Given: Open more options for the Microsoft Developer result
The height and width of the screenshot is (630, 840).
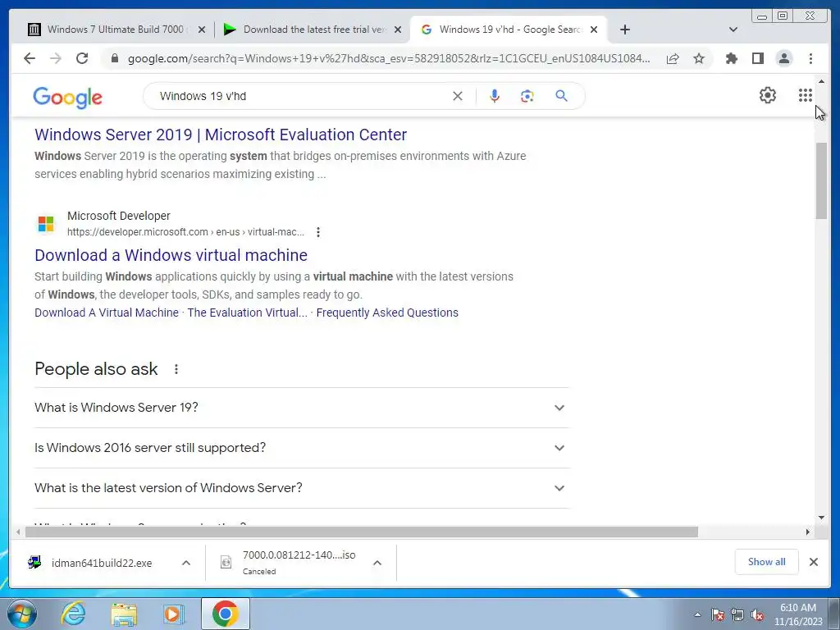Looking at the screenshot, I should coord(318,232).
